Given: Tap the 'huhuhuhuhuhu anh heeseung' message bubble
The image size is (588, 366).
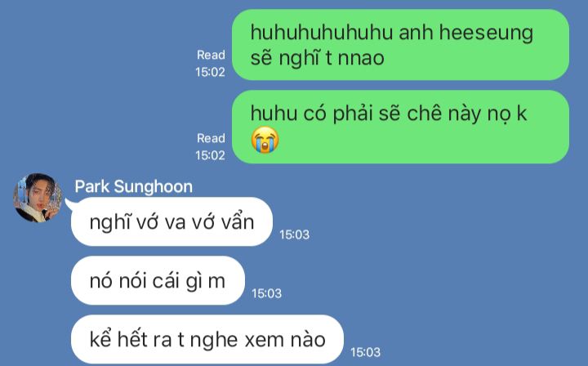Looking at the screenshot, I should point(400,45).
